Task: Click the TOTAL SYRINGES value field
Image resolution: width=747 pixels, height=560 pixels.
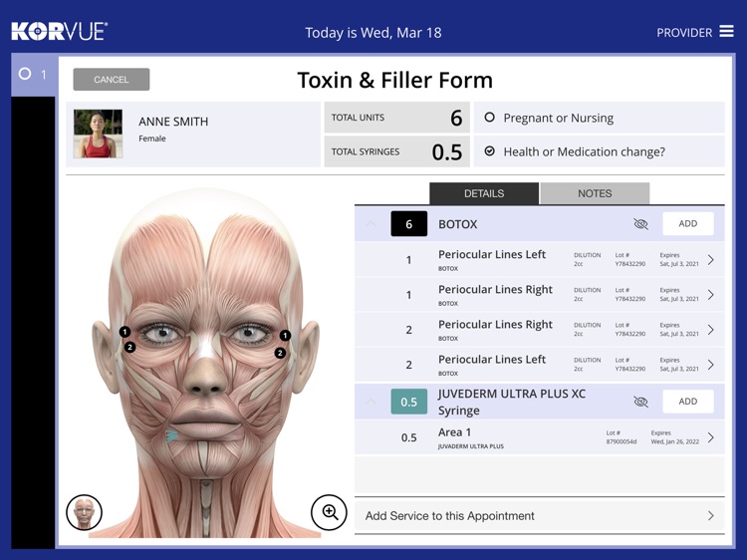Action: tap(396, 151)
